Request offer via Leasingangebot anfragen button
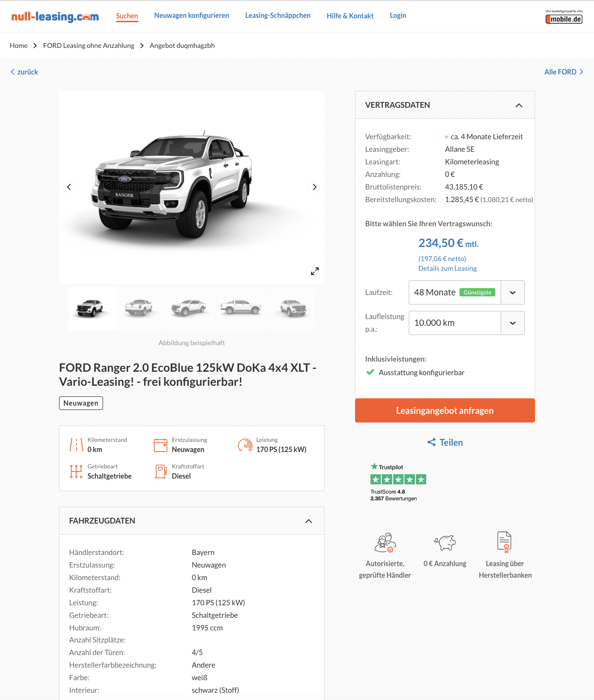 point(445,410)
